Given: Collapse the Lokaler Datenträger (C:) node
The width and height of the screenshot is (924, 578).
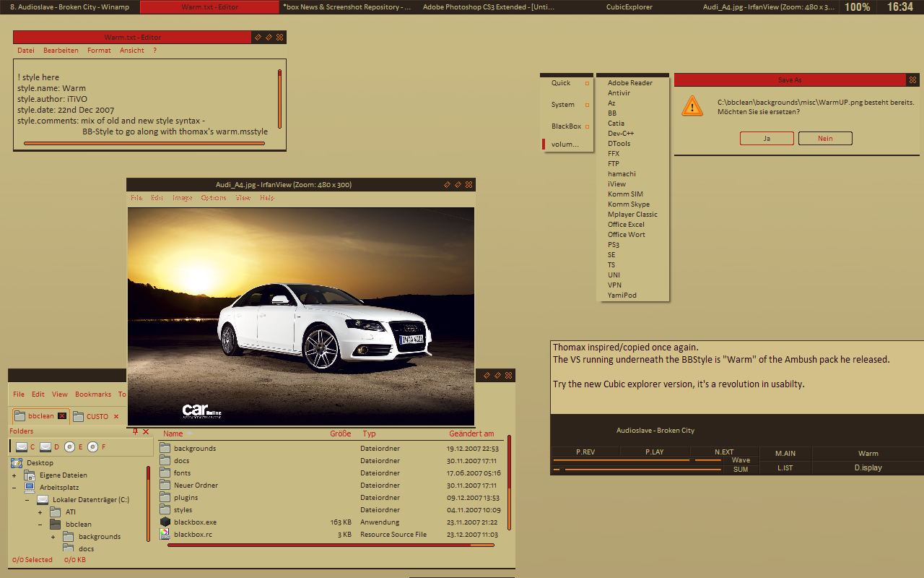Looking at the screenshot, I should 27,500.
